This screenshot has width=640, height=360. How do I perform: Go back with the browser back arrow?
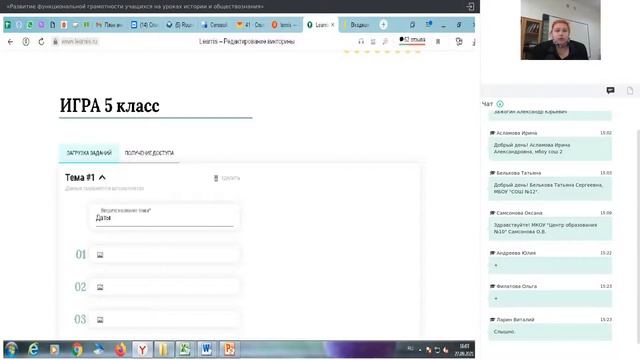pos(11,42)
